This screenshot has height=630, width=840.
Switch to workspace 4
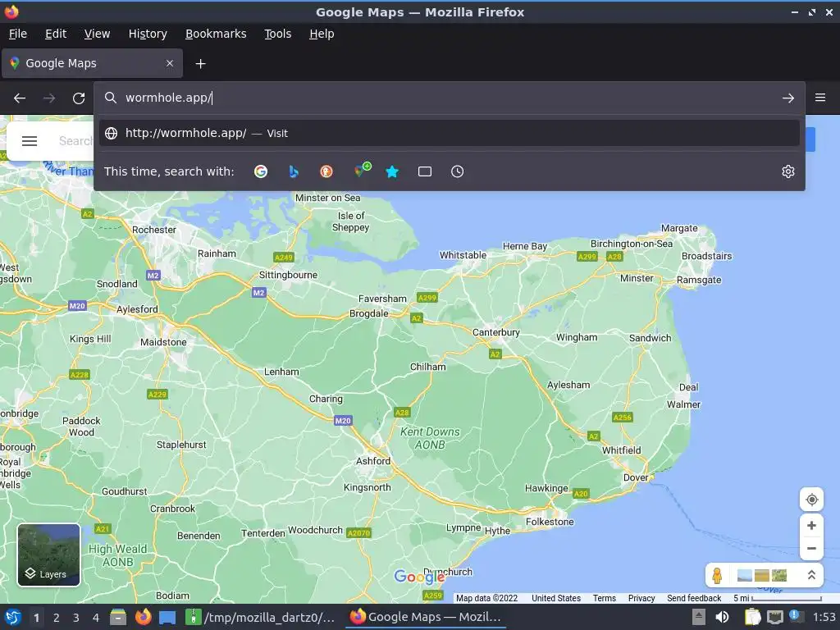click(x=96, y=618)
